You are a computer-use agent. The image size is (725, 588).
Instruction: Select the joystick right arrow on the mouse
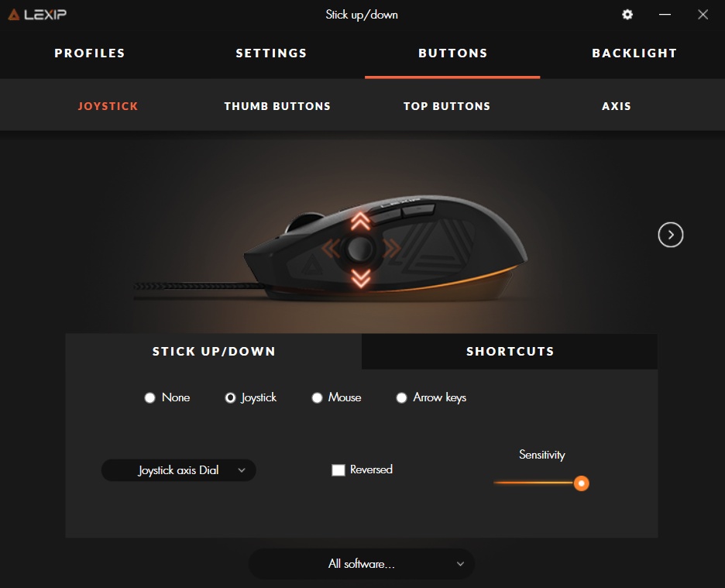[x=391, y=249]
